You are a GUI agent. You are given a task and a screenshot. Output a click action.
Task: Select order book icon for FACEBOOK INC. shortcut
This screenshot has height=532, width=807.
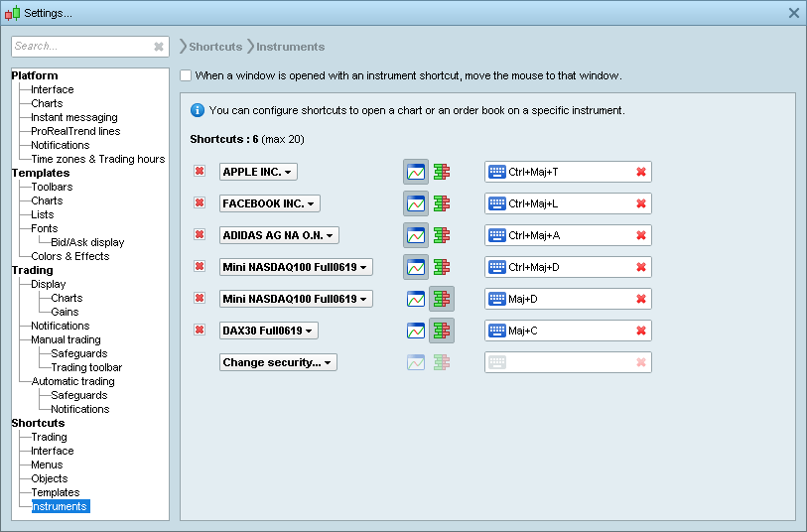(442, 203)
